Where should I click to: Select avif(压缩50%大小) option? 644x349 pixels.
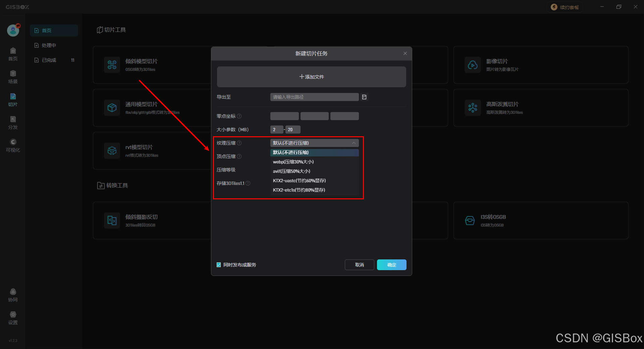pos(315,171)
